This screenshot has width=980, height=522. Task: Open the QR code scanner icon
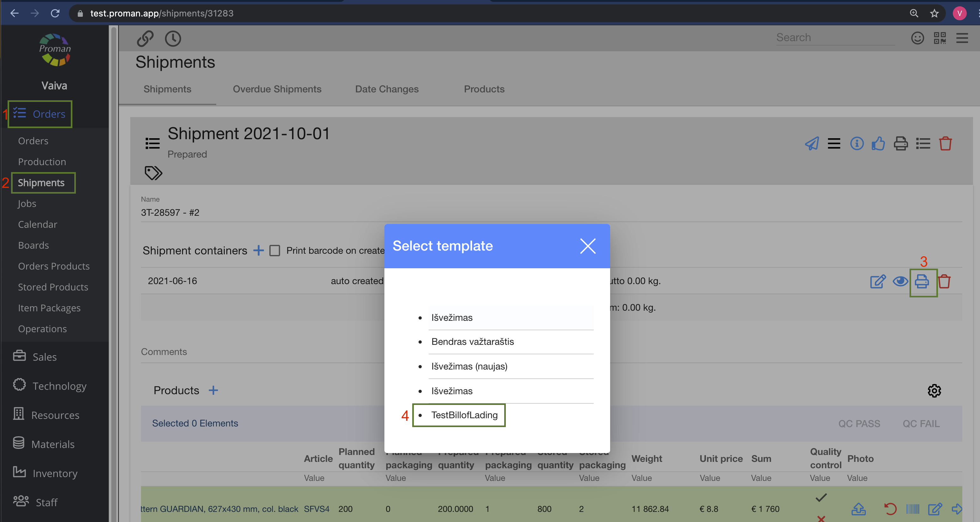click(x=940, y=38)
